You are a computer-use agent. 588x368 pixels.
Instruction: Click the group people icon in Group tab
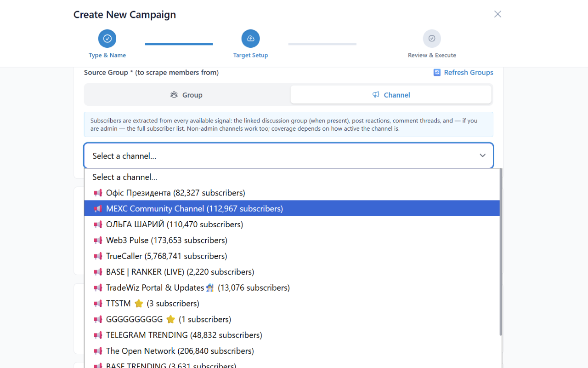(x=174, y=95)
